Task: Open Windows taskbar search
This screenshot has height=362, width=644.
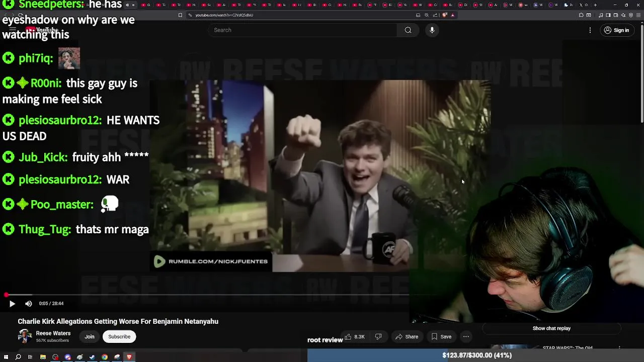Action: point(18,357)
